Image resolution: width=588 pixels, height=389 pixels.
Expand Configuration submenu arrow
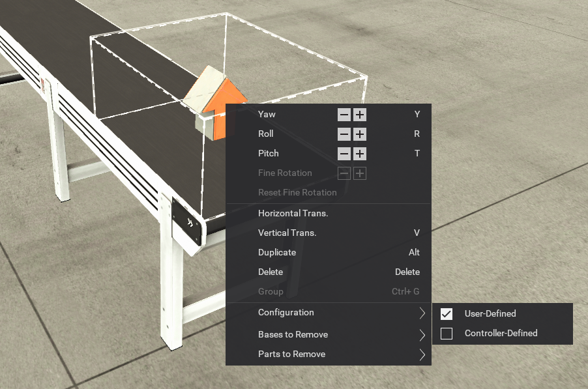tap(422, 313)
